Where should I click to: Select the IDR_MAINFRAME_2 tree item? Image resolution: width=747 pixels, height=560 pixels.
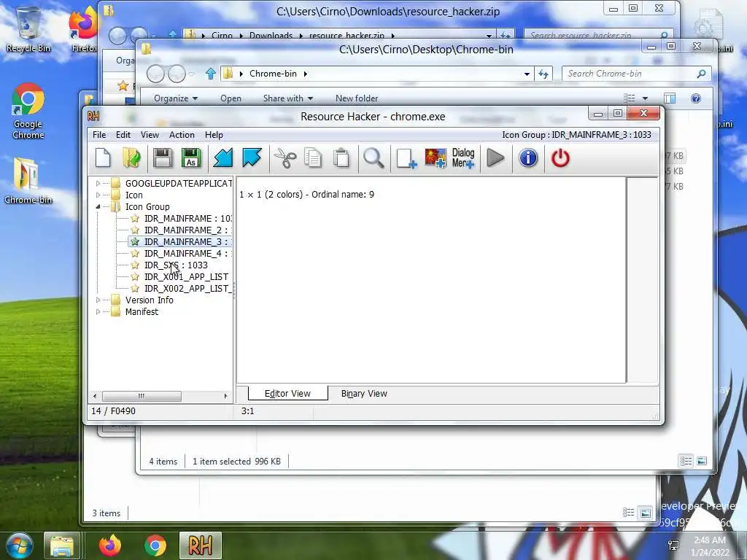pos(187,230)
